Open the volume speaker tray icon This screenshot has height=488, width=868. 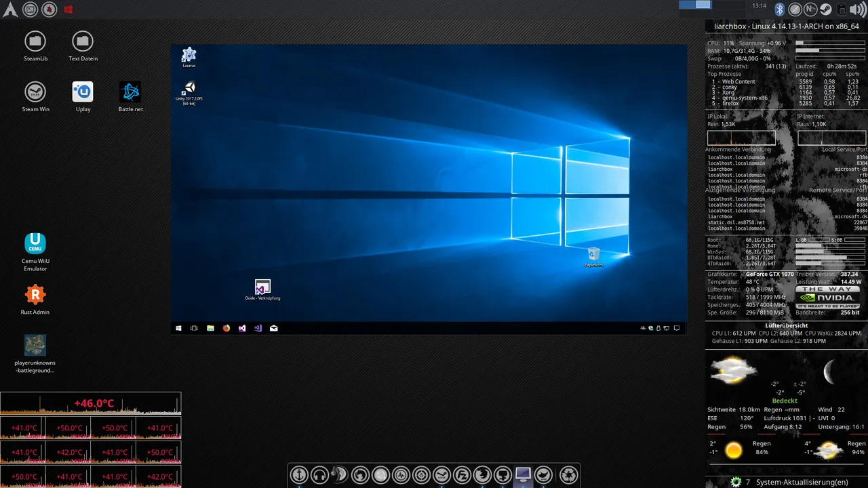point(858,9)
